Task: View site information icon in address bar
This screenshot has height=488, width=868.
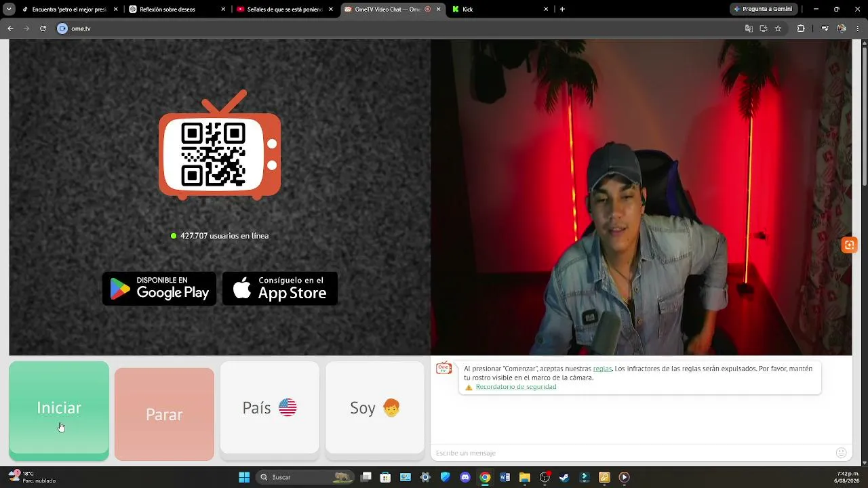Action: (62, 28)
